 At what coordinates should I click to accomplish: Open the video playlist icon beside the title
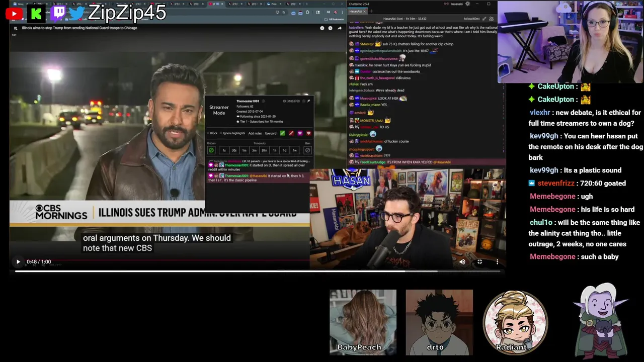pyautogui.click(x=16, y=28)
